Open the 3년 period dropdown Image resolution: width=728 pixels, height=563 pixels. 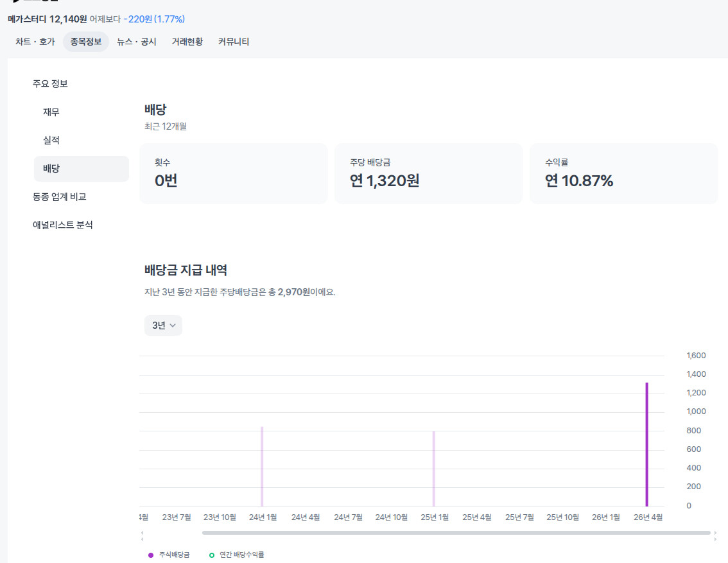point(163,325)
